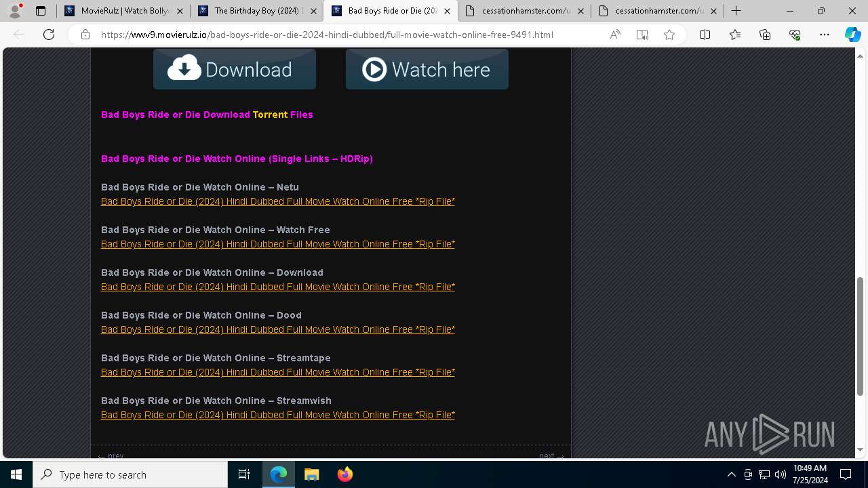View site information padlock icon
This screenshot has height=488, width=868.
85,35
